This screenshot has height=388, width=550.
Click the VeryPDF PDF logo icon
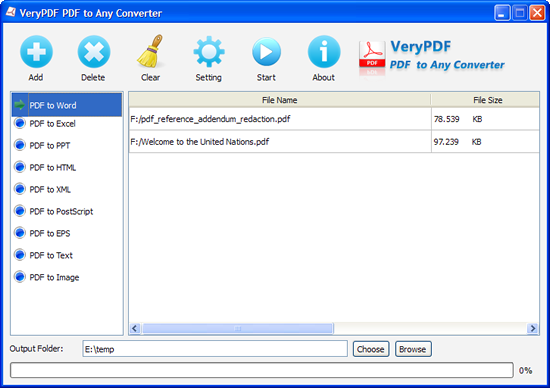372,54
